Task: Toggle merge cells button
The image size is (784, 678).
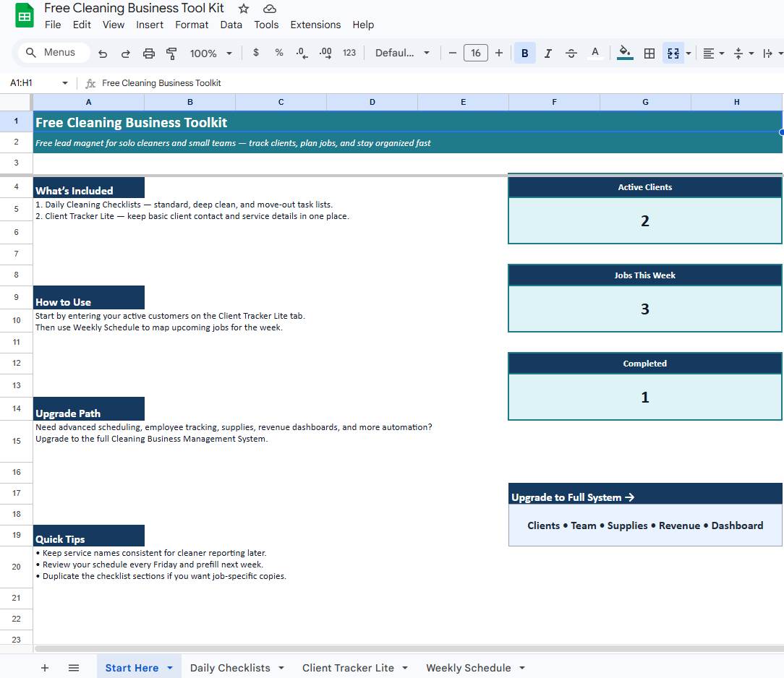Action: click(x=673, y=53)
